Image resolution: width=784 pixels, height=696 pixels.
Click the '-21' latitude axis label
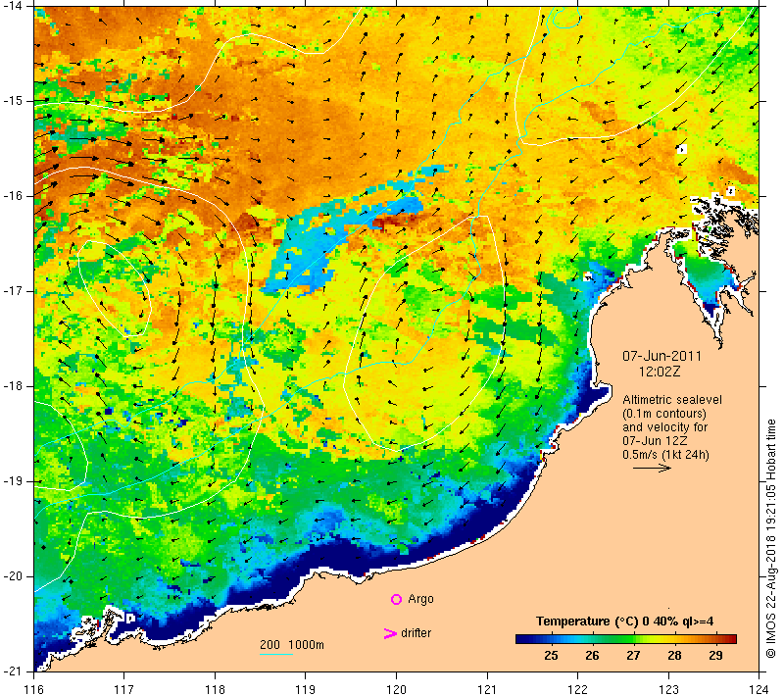tap(12, 671)
